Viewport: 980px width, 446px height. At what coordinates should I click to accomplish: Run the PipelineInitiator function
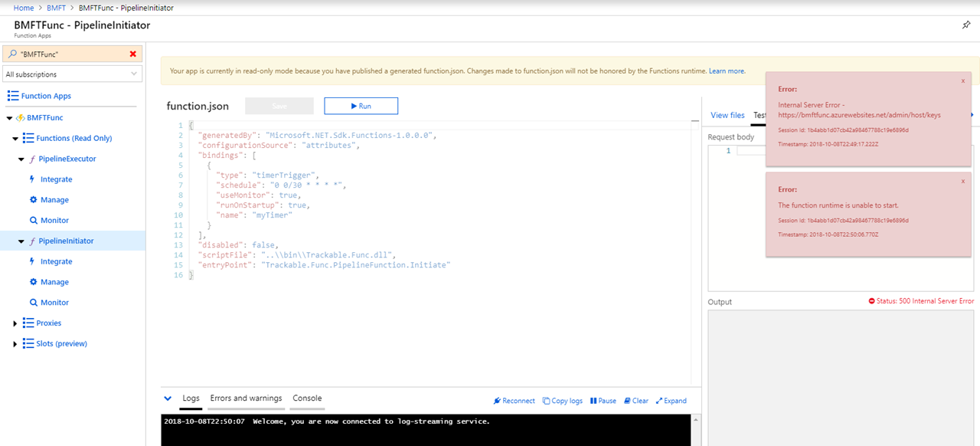click(361, 106)
